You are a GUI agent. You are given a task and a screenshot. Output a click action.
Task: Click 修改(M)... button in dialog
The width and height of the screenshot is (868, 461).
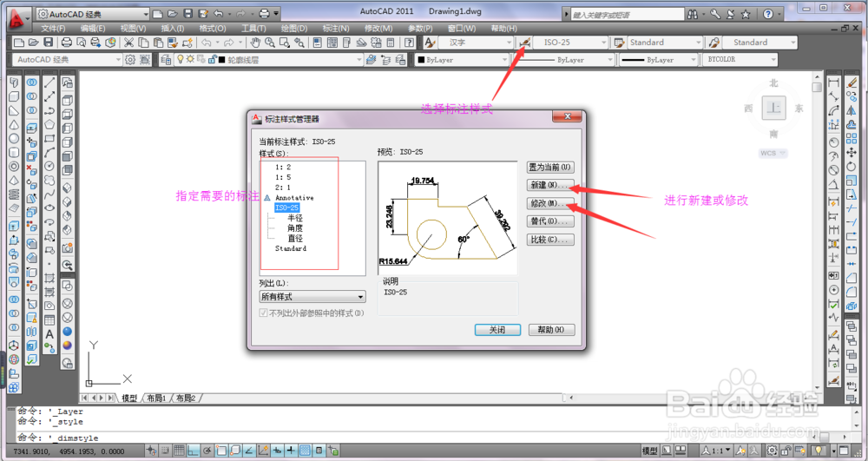pos(550,204)
